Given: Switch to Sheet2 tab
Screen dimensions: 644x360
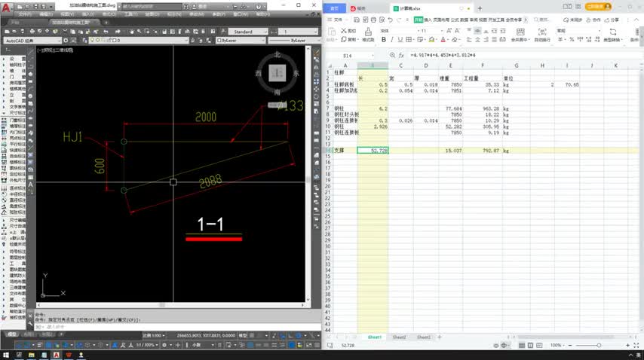Looking at the screenshot, I should pos(399,337).
